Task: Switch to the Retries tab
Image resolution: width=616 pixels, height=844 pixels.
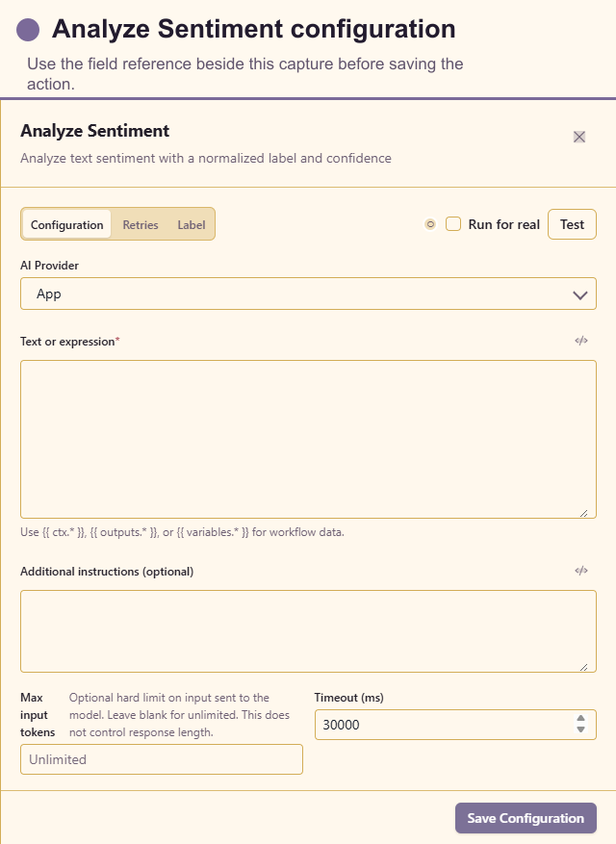Action: (141, 224)
